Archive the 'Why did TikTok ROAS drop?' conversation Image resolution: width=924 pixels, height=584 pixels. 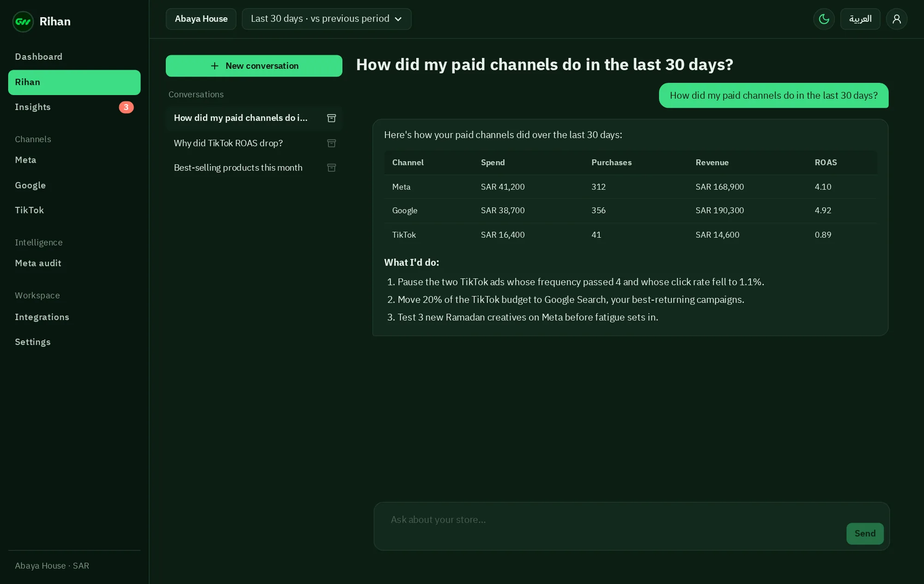(x=331, y=143)
